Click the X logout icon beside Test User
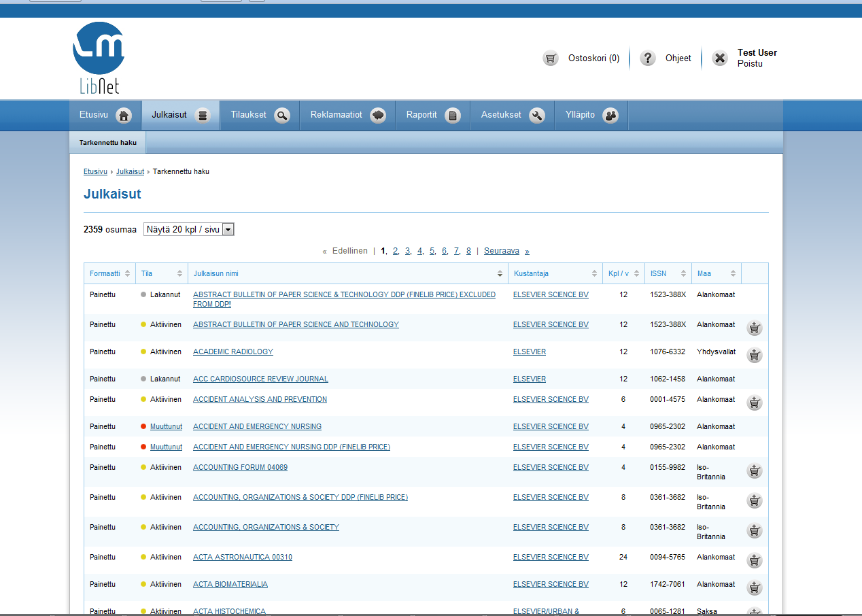Viewport: 862px width, 616px height. click(x=720, y=58)
